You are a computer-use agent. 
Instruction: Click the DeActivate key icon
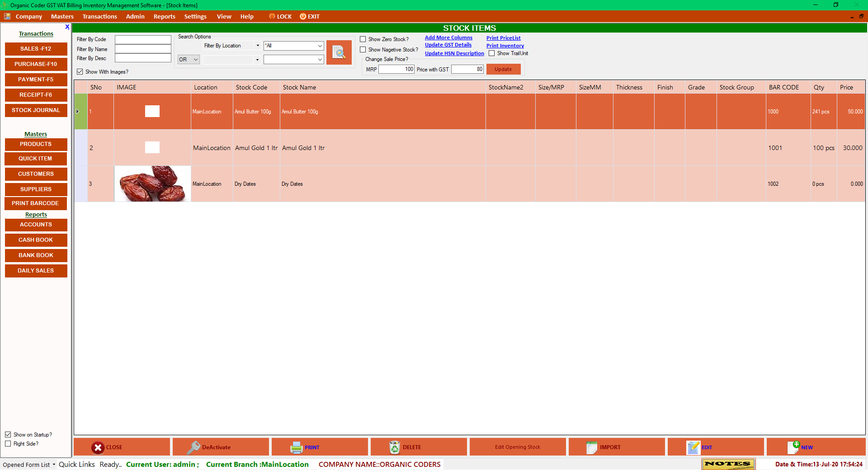(194, 447)
